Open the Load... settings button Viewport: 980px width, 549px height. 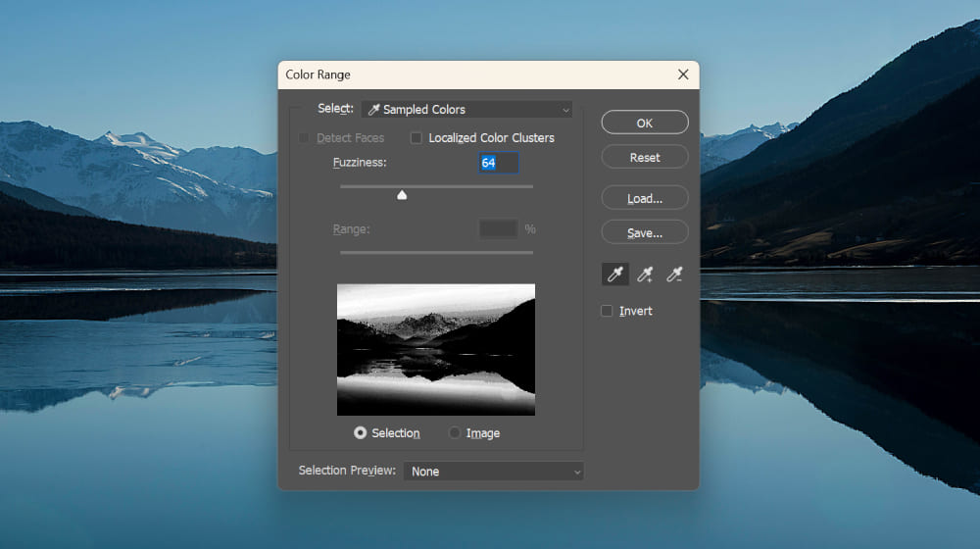point(644,198)
